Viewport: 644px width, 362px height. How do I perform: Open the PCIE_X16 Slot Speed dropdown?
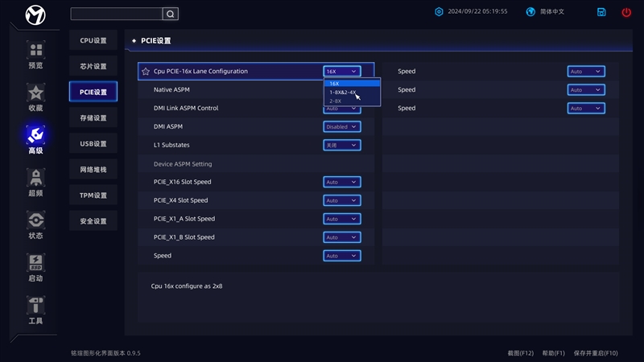[x=342, y=182]
